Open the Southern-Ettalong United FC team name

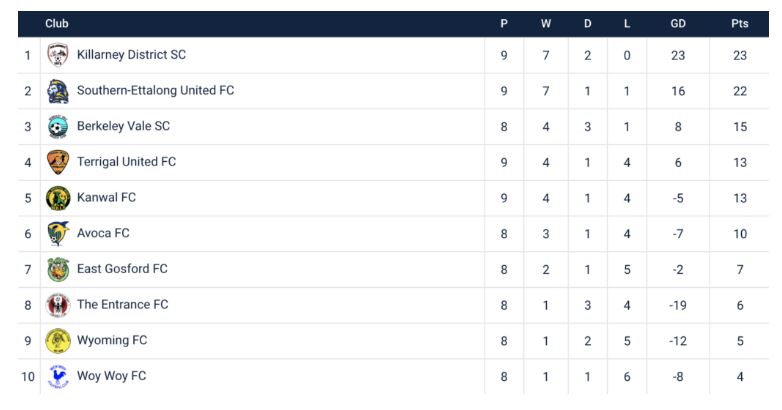[x=155, y=91]
